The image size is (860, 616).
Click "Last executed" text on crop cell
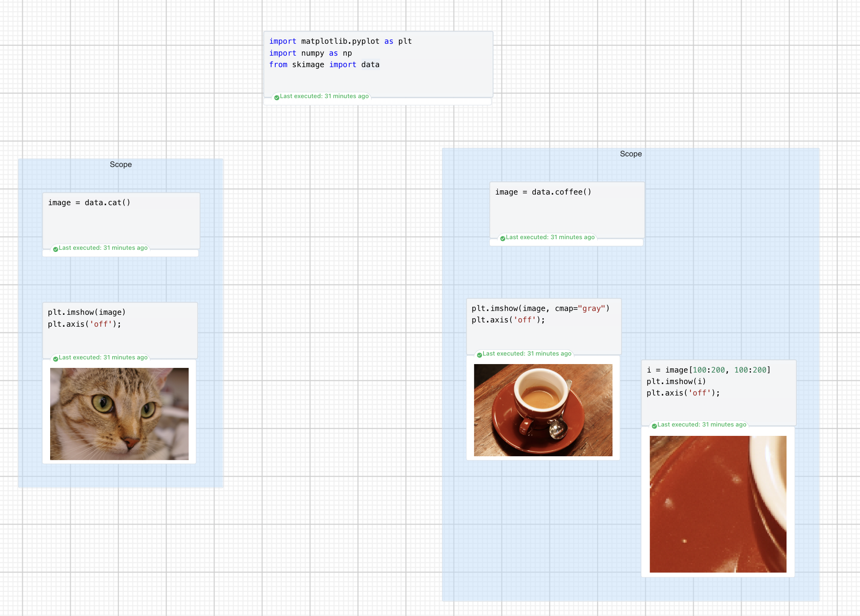[702, 424]
